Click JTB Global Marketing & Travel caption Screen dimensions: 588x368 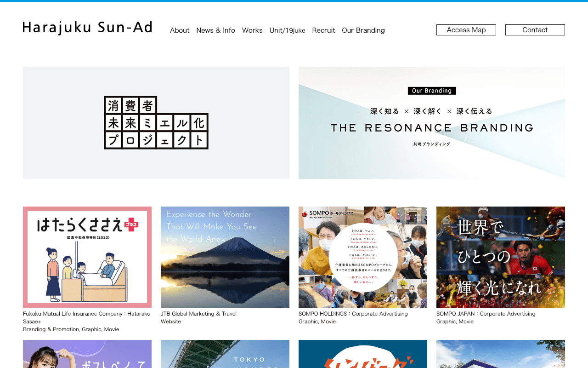[198, 314]
